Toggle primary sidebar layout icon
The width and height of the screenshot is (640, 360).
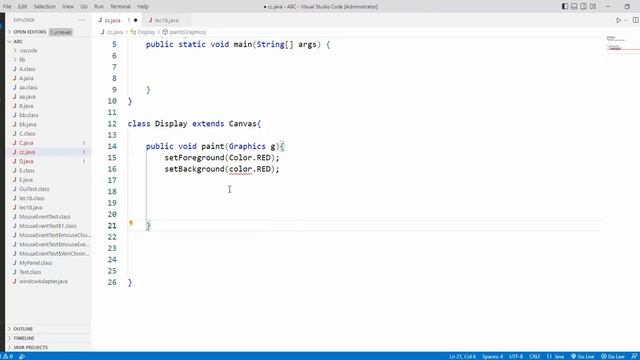(x=565, y=7)
